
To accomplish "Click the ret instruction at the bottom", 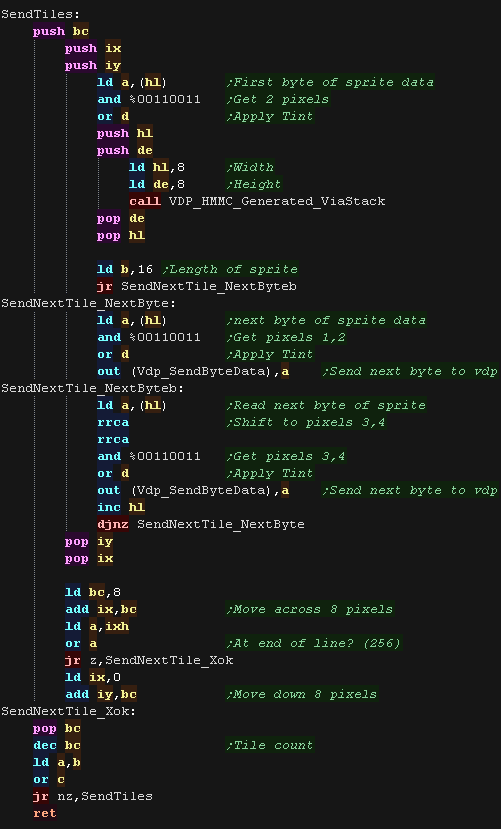I will click(x=45, y=813).
